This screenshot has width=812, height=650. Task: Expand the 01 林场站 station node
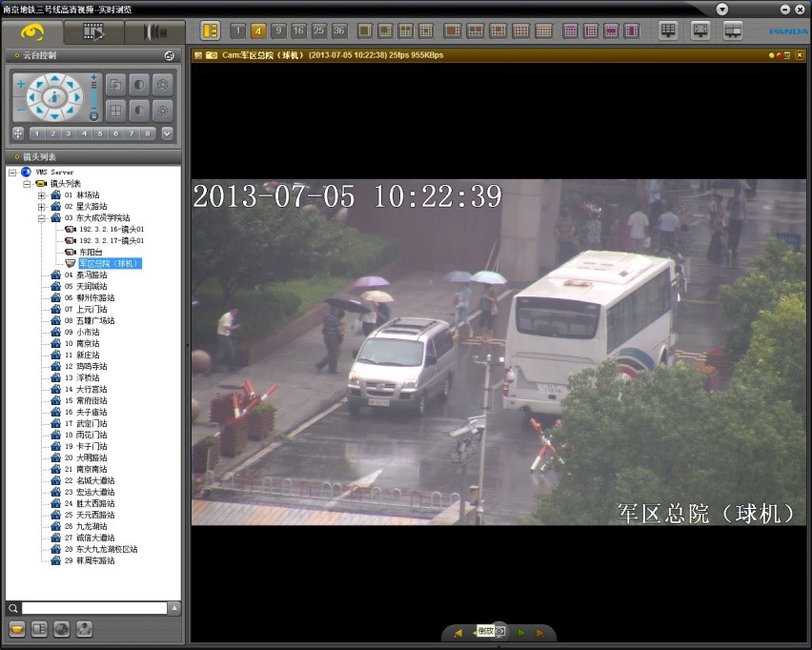coord(41,195)
